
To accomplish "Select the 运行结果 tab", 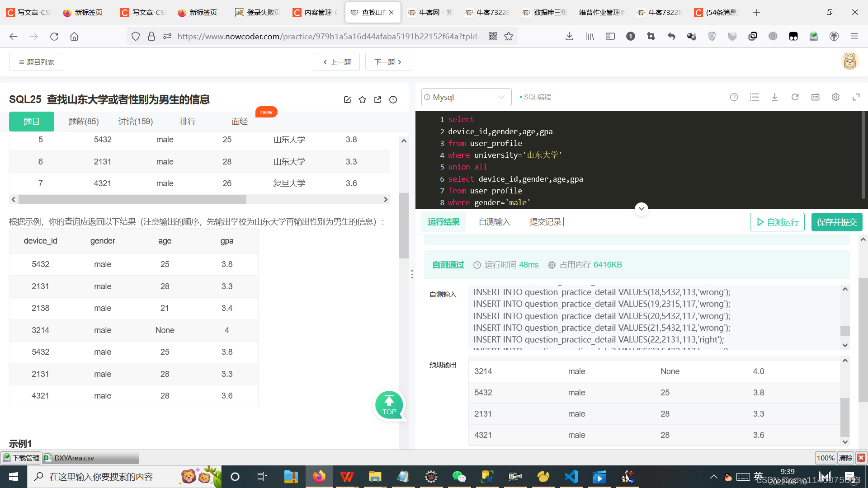I will pos(443,222).
